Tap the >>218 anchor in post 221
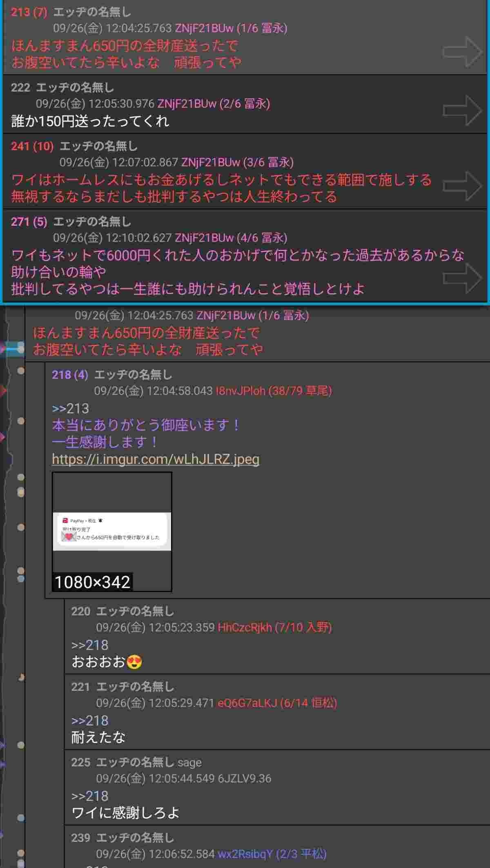 coord(90,721)
